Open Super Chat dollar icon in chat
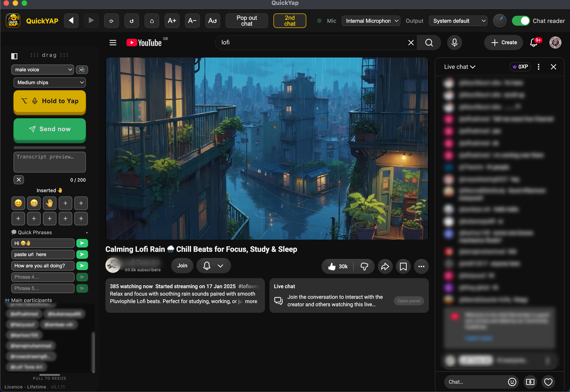The height and width of the screenshot is (392, 570). click(x=530, y=382)
